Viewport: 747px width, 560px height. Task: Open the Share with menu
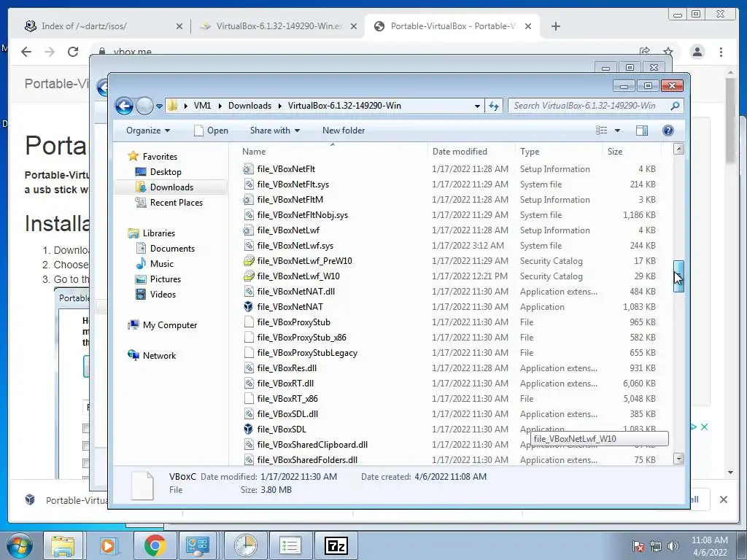coord(275,131)
